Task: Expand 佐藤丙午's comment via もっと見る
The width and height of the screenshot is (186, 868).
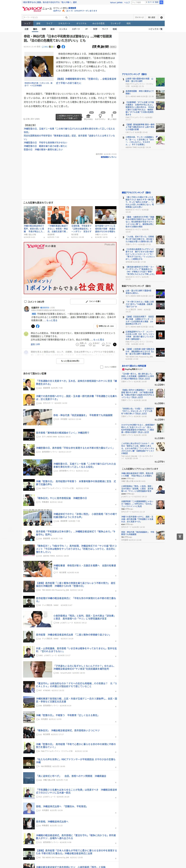Action: 52,320
